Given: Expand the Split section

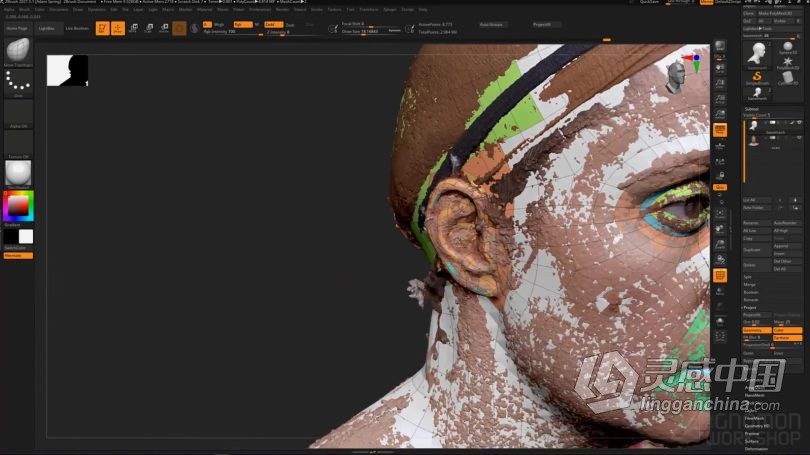Looking at the screenshot, I should pos(747,277).
